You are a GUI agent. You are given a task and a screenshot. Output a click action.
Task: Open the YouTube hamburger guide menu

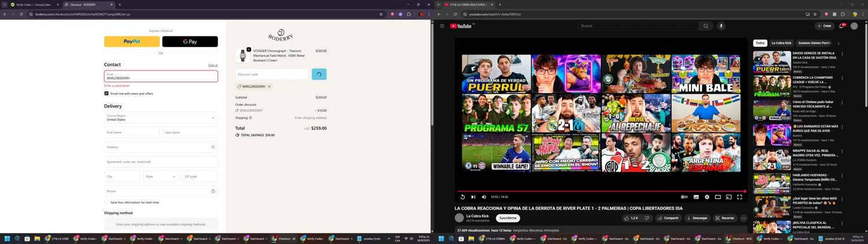tap(442, 26)
